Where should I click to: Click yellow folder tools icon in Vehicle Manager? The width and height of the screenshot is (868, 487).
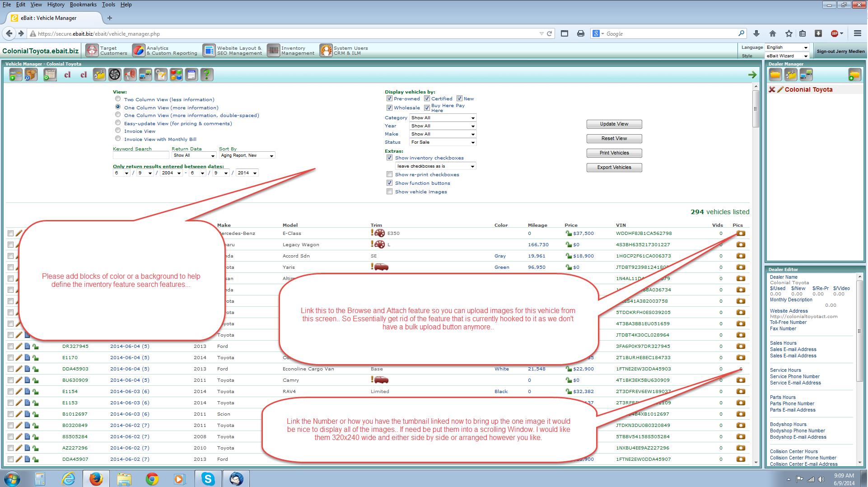99,75
